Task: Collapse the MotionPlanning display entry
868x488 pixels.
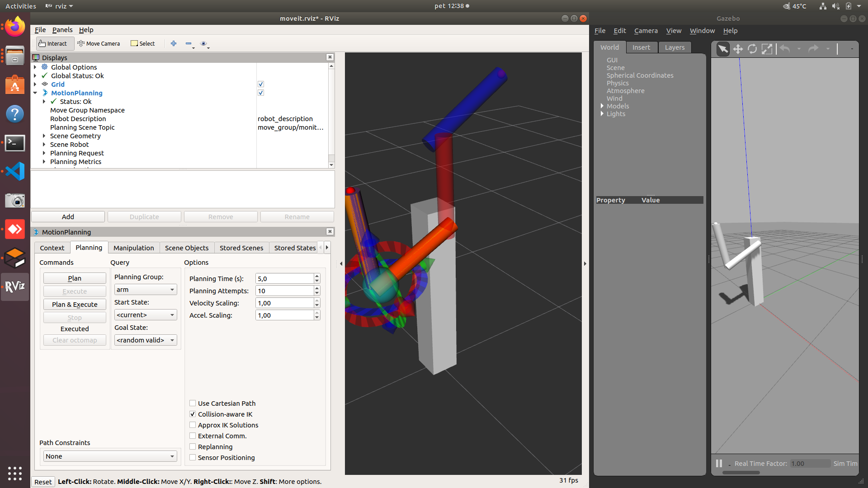Action: tap(35, 93)
